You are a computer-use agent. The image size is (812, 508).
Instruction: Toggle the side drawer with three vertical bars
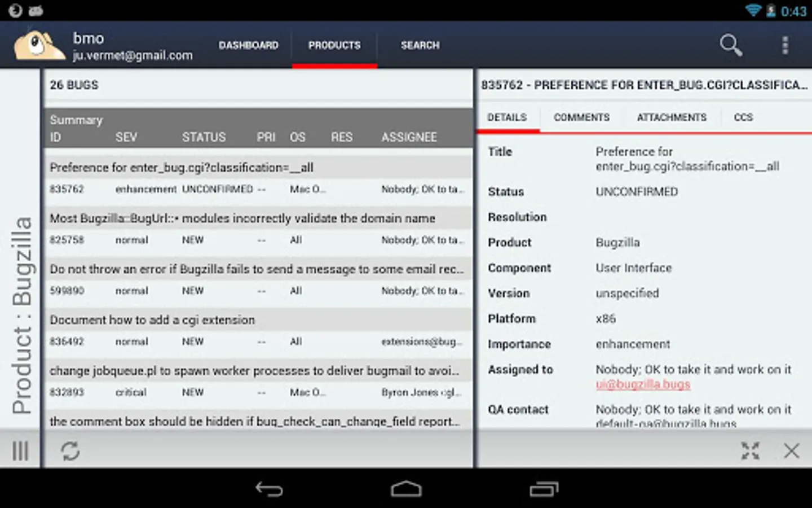[20, 450]
